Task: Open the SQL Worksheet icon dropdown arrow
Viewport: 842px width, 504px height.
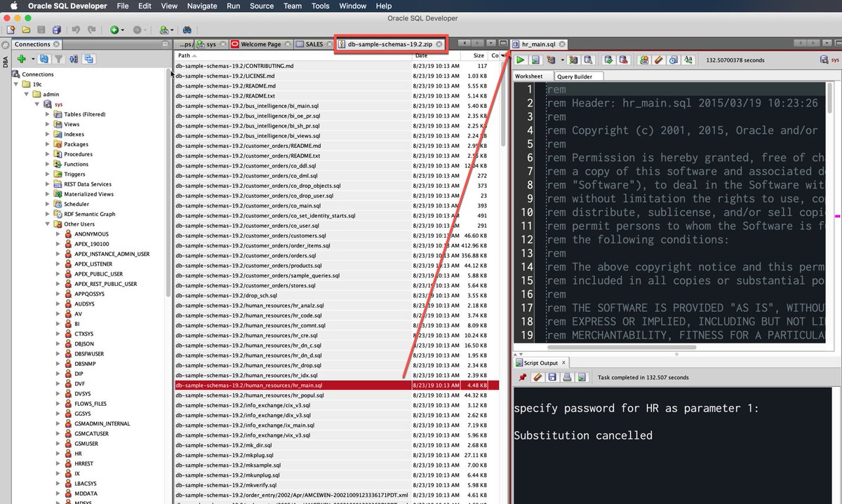Action: pyautogui.click(x=171, y=30)
